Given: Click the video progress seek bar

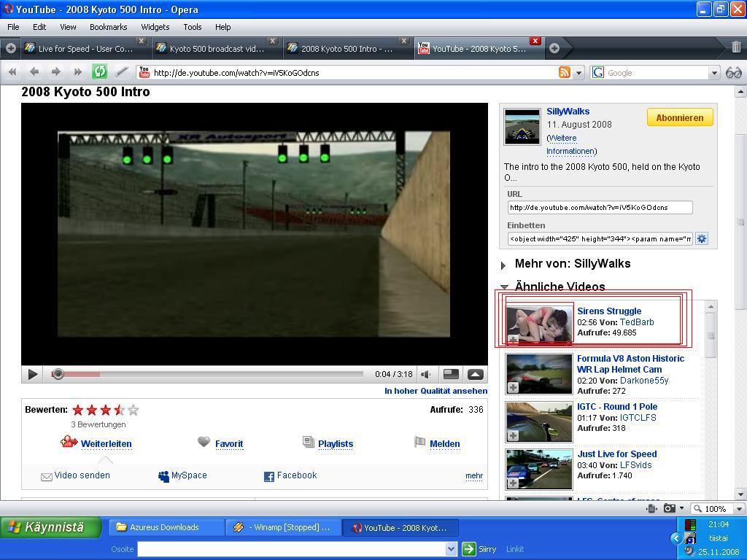Looking at the screenshot, I should [207, 374].
